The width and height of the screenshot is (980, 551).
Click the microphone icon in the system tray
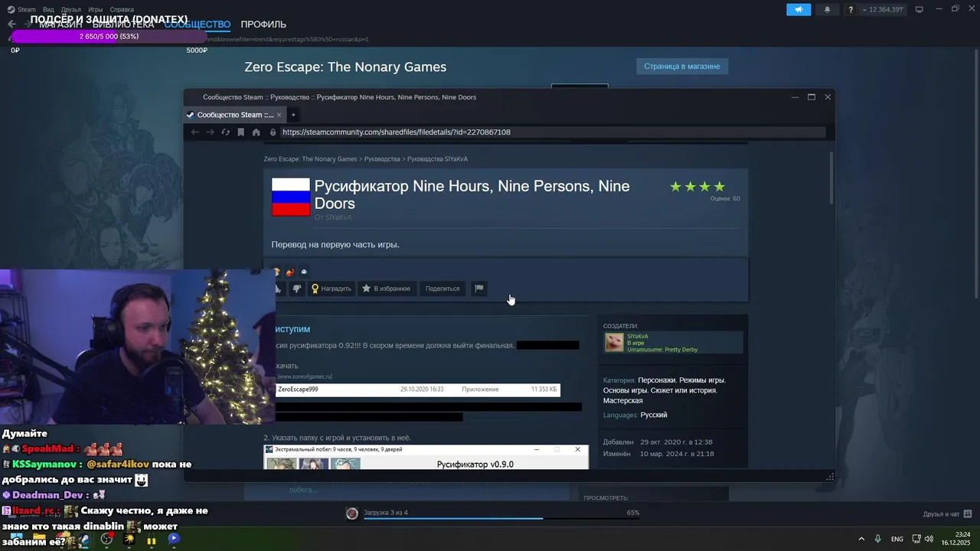click(x=878, y=539)
